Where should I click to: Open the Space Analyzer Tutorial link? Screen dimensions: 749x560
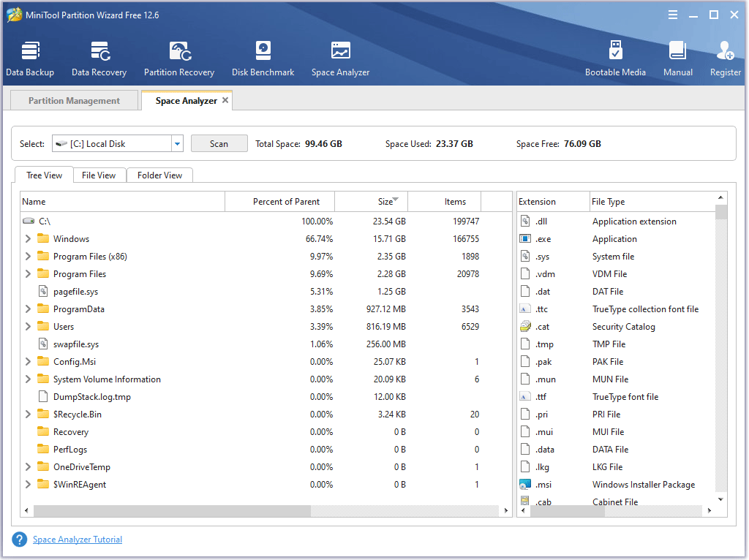click(x=78, y=540)
